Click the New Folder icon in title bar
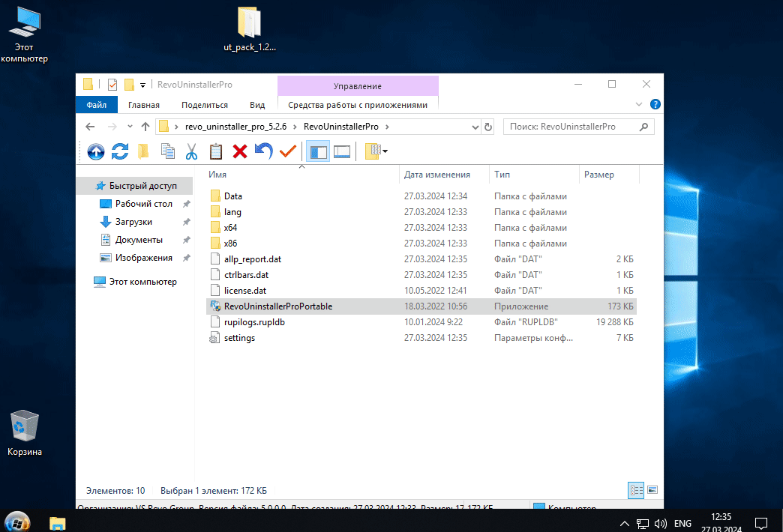The width and height of the screenshot is (783, 532). click(x=129, y=85)
